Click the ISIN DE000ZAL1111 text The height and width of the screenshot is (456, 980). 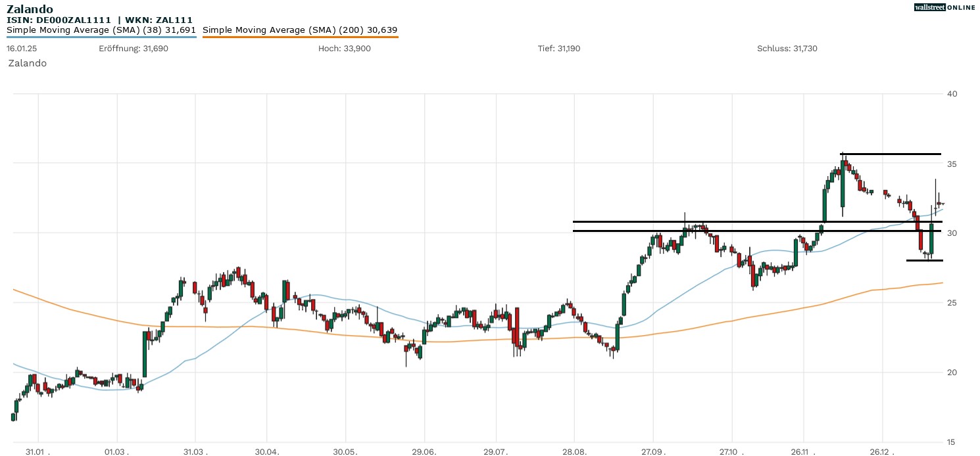[x=59, y=20]
